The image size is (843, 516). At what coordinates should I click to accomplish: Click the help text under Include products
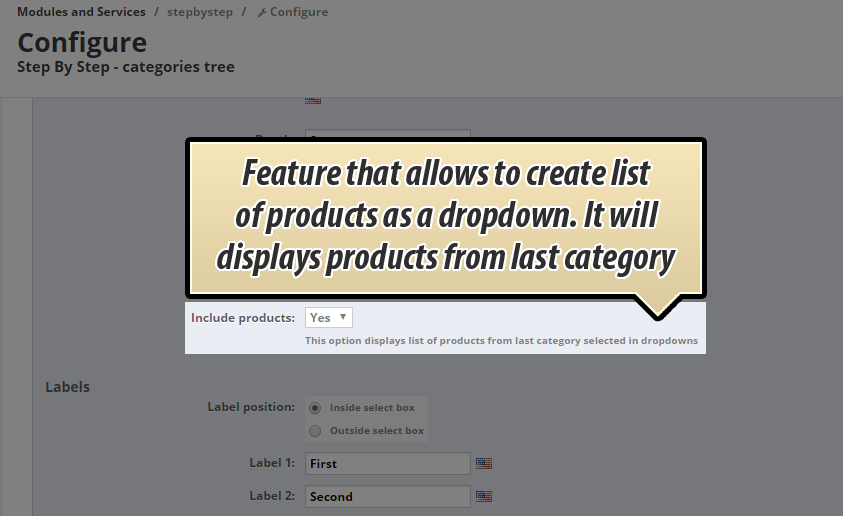[501, 341]
